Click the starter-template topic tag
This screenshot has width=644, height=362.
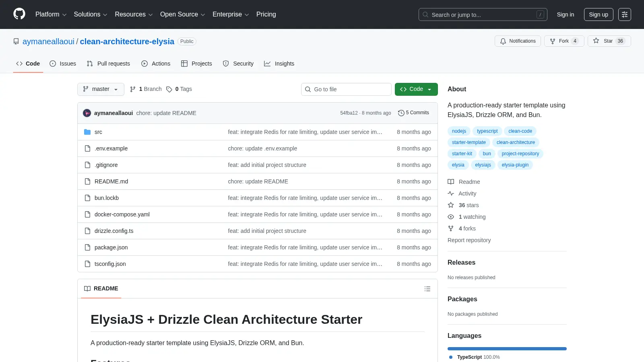[469, 142]
